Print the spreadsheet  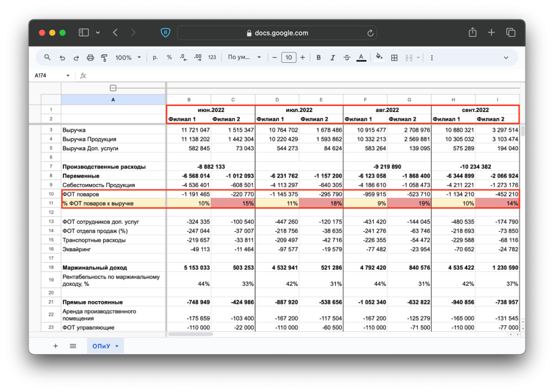tap(90, 58)
